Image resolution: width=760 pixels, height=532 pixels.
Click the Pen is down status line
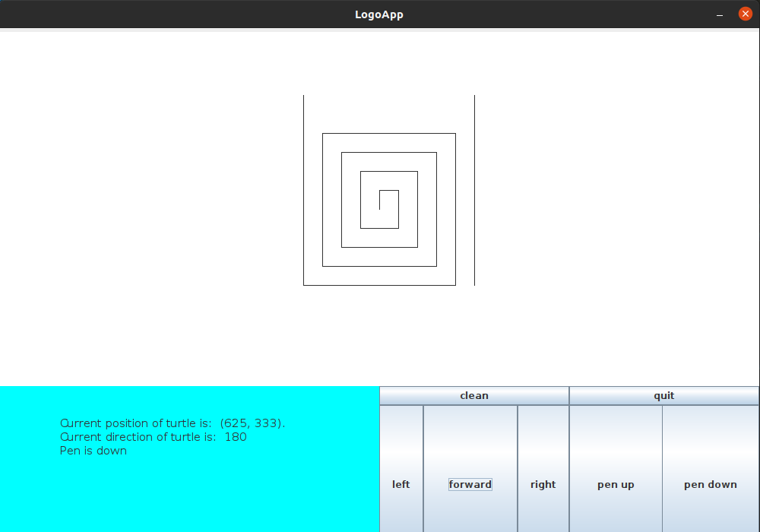click(93, 450)
